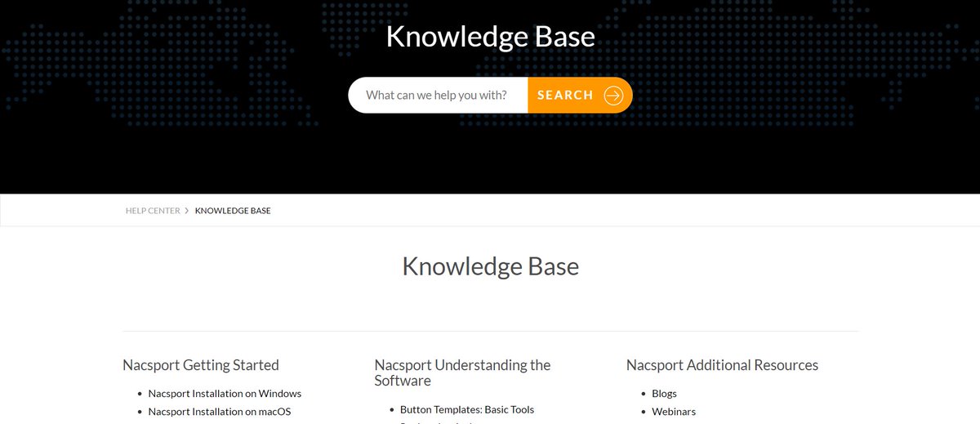Open Nacsport Installation on Windows article
980x424 pixels.
pyautogui.click(x=225, y=394)
